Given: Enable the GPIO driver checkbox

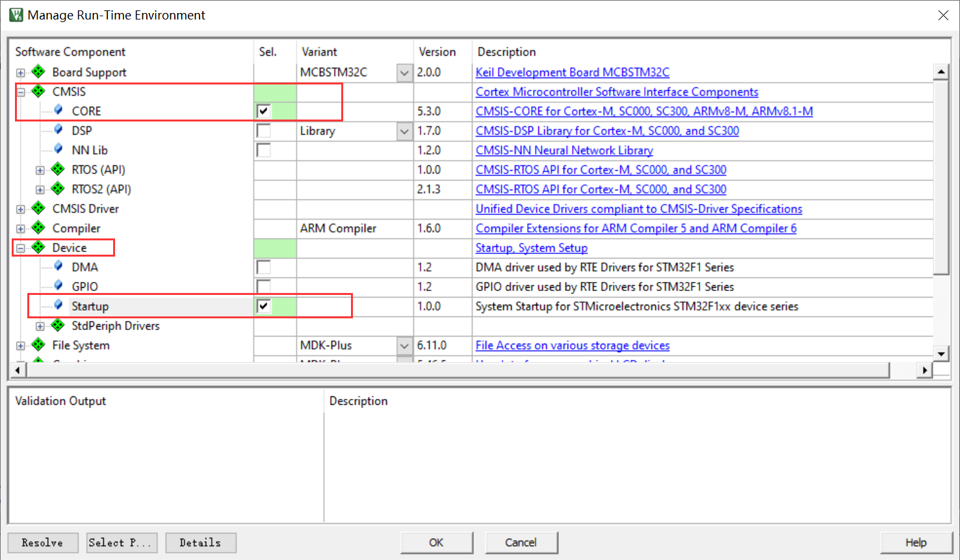Looking at the screenshot, I should 263,286.
